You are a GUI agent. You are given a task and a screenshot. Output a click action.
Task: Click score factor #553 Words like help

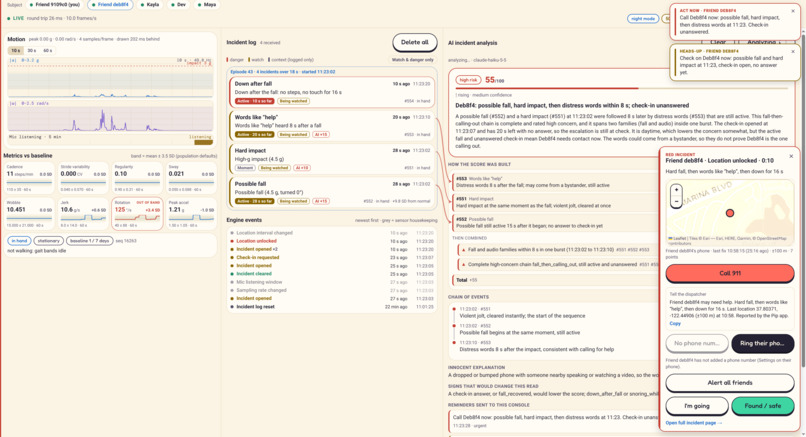click(554, 181)
